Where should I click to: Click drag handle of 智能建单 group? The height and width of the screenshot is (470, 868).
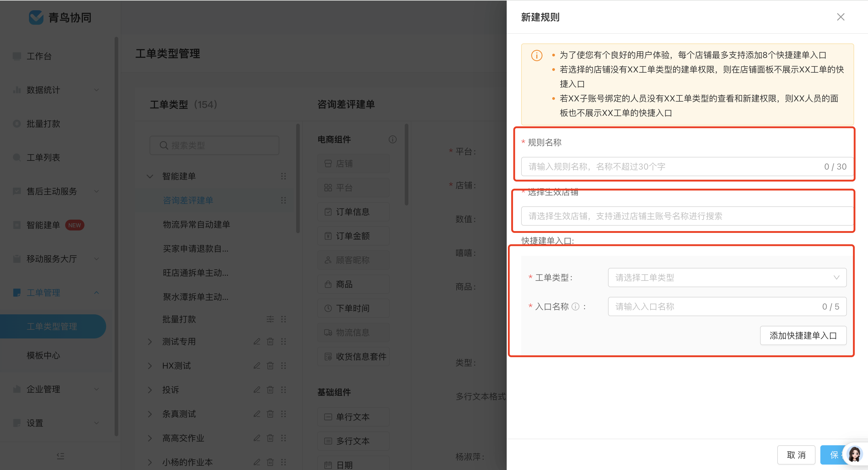[x=284, y=176]
